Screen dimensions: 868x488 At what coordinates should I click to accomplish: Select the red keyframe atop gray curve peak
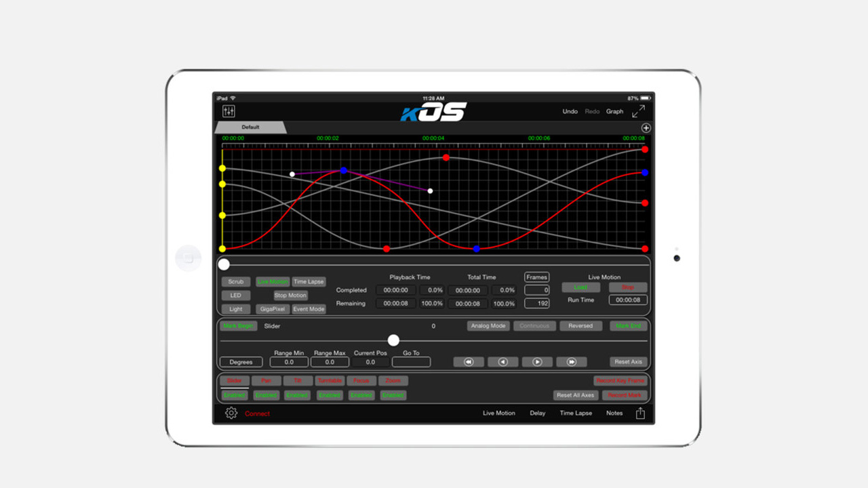[x=446, y=157]
